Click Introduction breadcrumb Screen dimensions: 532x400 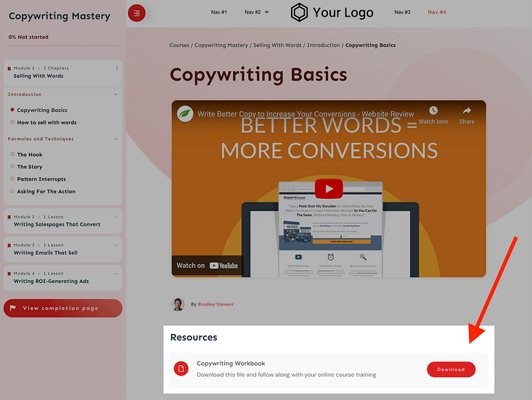click(324, 45)
